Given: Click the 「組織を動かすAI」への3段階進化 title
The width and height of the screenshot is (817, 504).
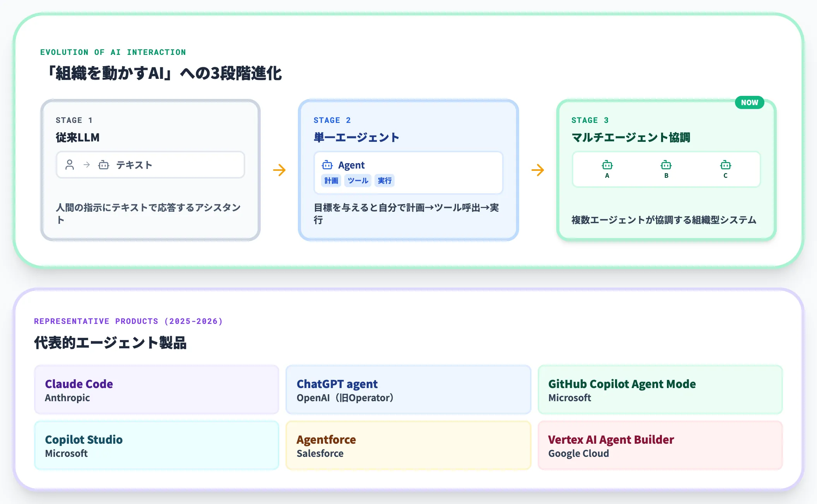Looking at the screenshot, I should [x=164, y=73].
